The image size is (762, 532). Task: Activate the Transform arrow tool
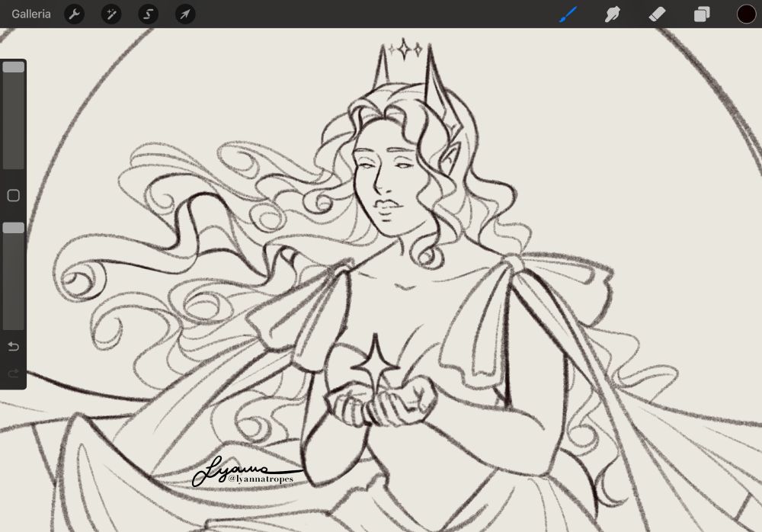pos(184,14)
